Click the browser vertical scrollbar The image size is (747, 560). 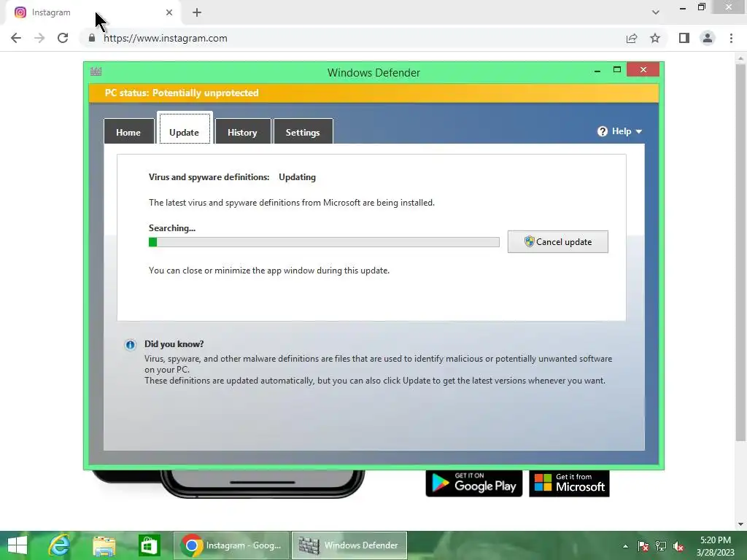(x=740, y=252)
